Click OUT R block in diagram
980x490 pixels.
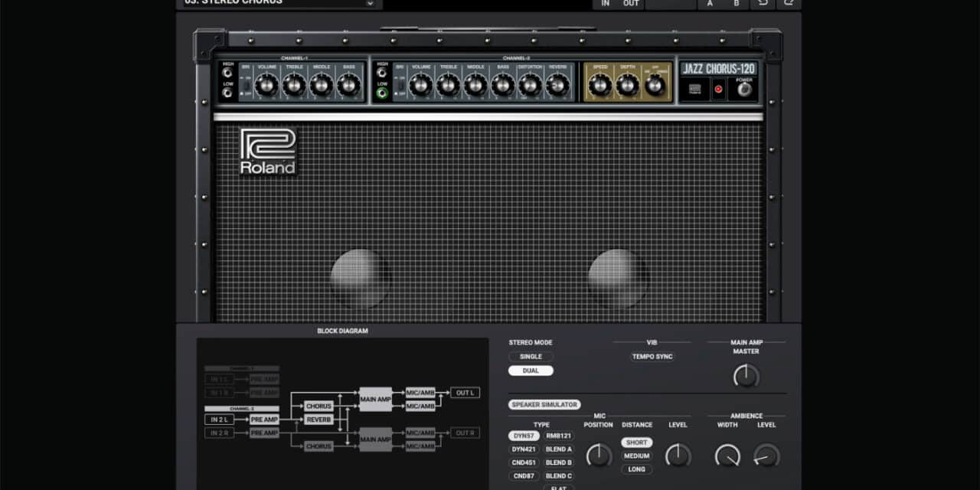[x=465, y=433]
